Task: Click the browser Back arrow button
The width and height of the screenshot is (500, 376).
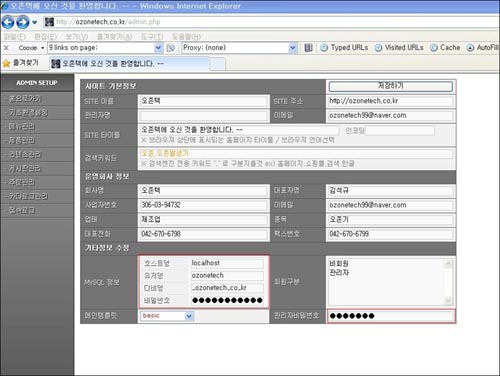Action: click(8, 22)
